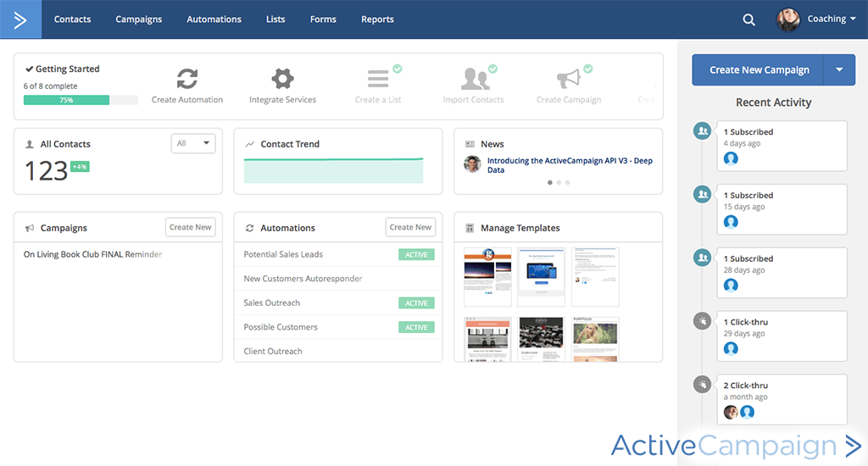Click the subscribed icon from 4 days ago
Viewport: 868px width, 466px height.
pyautogui.click(x=702, y=131)
